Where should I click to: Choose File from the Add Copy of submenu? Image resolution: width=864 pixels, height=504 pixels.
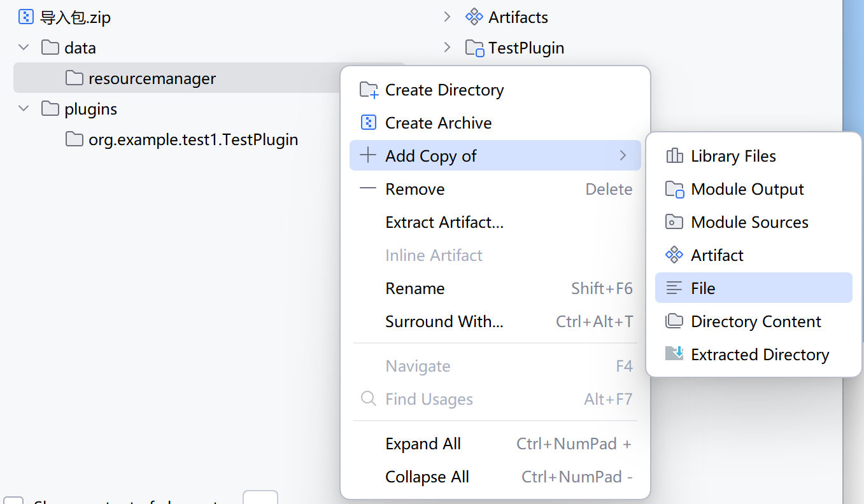(703, 288)
